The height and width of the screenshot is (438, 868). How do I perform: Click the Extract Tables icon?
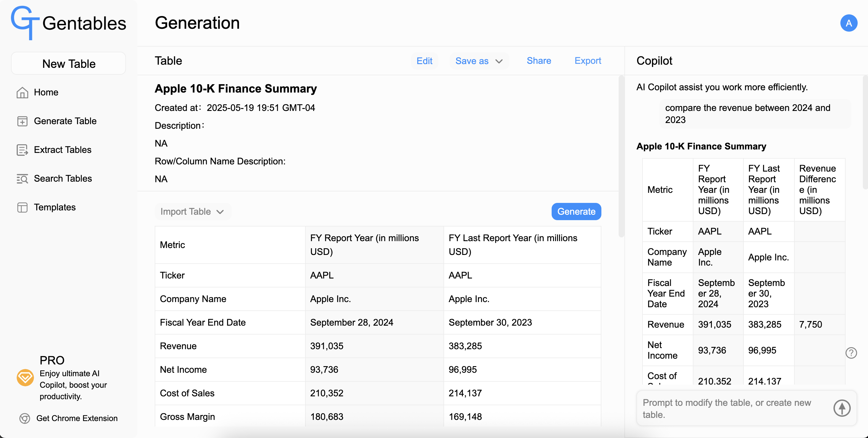point(22,150)
